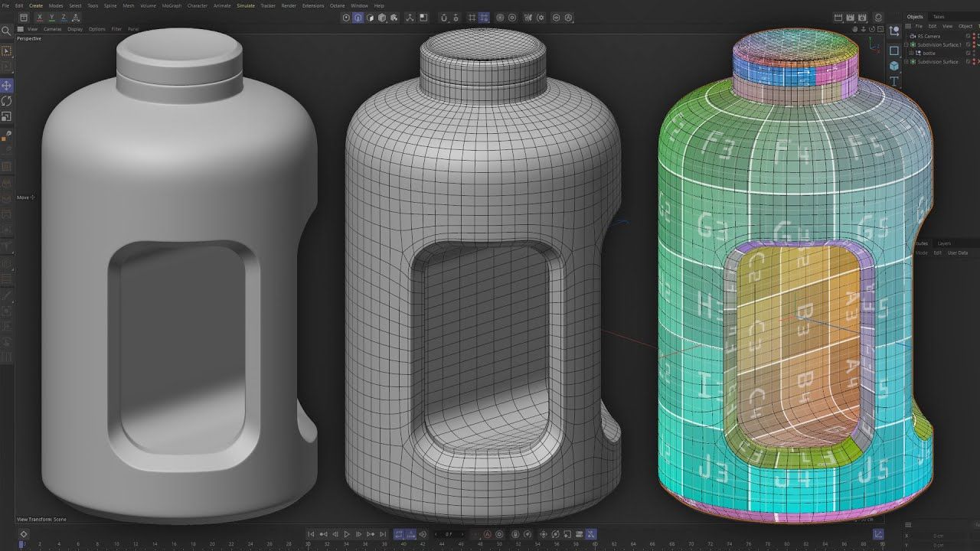Open the Object Manager hamburger menu
This screenshot has width=980, height=551.
[x=908, y=25]
